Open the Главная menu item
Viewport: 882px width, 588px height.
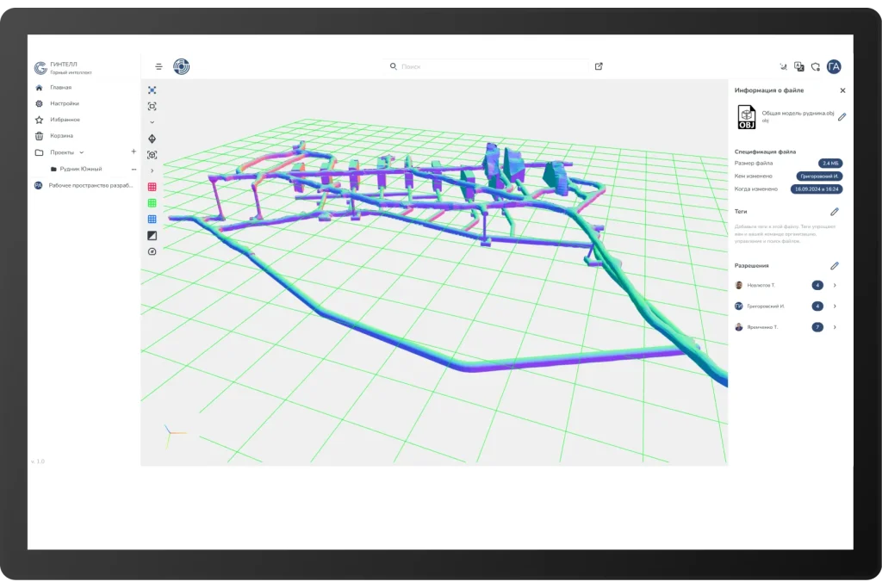click(x=60, y=88)
